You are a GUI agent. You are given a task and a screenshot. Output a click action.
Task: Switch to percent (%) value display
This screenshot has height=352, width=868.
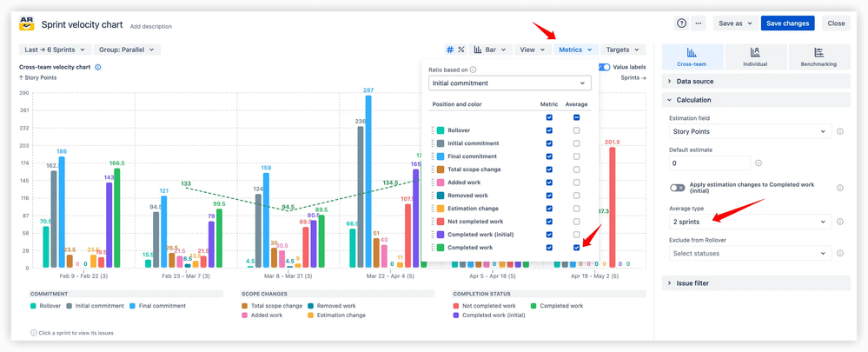[461, 50]
